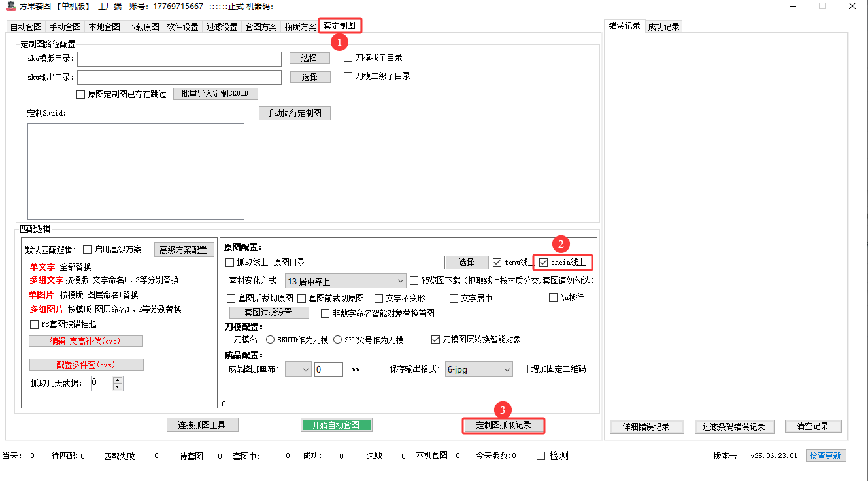Open the 软件设置 tab
Image resolution: width=868 pixels, height=481 pixels.
click(183, 27)
